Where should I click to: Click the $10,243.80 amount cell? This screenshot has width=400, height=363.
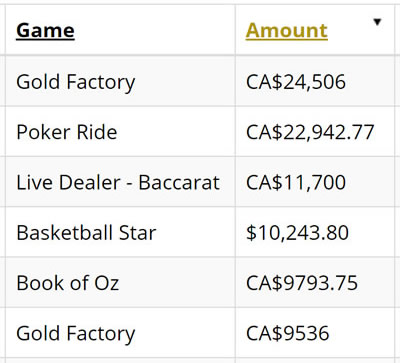click(x=315, y=232)
